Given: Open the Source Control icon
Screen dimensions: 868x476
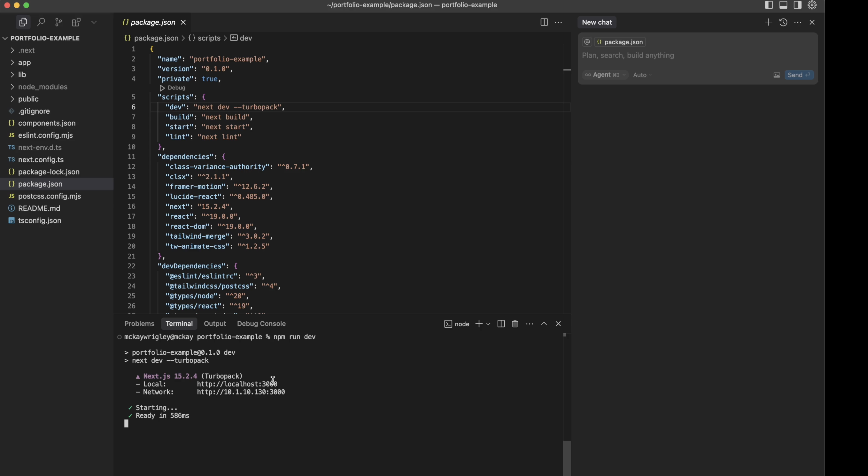Looking at the screenshot, I should (x=58, y=22).
